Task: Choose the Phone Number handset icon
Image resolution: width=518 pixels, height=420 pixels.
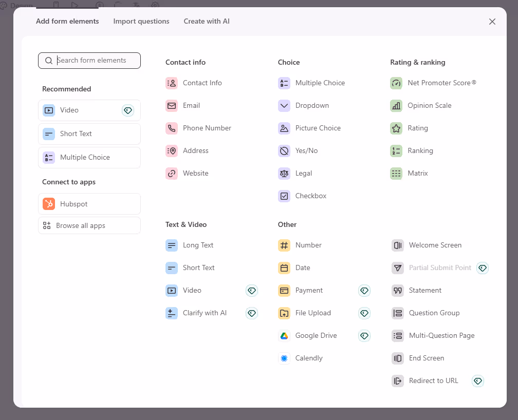Action: [172, 128]
